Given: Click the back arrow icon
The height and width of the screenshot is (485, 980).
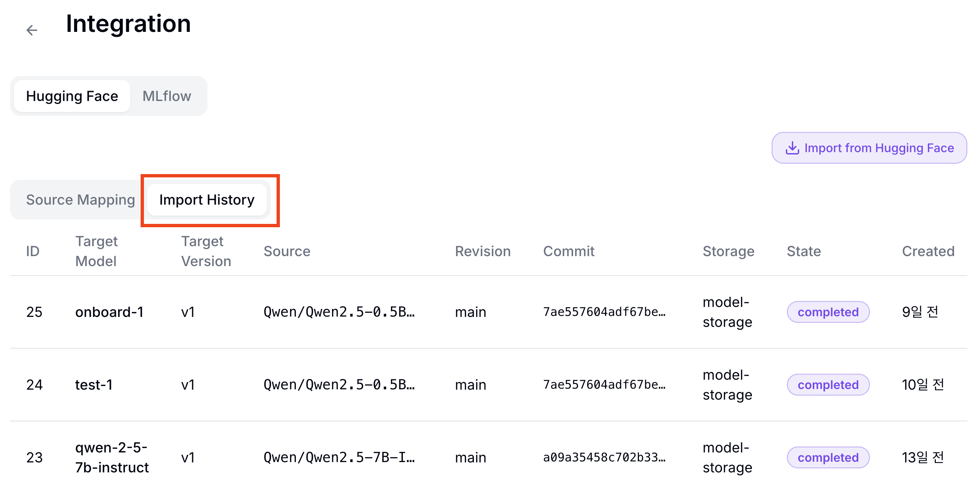Looking at the screenshot, I should [x=32, y=30].
